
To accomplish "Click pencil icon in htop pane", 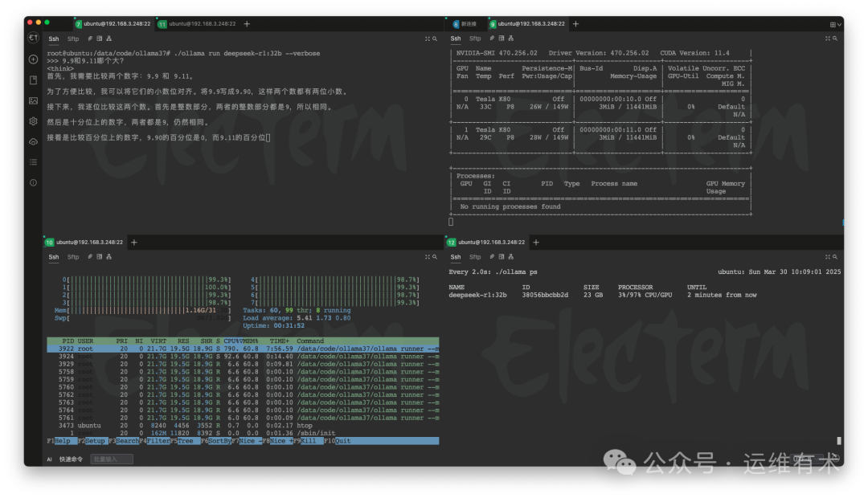I will pyautogui.click(x=90, y=257).
